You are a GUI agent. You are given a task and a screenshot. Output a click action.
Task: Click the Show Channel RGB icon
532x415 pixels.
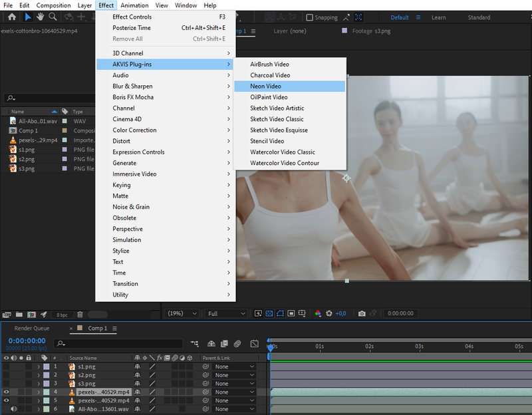tap(318, 313)
